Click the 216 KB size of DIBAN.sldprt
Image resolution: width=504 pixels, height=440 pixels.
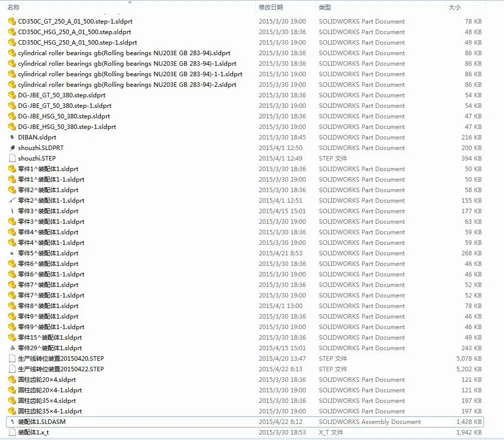click(x=471, y=137)
